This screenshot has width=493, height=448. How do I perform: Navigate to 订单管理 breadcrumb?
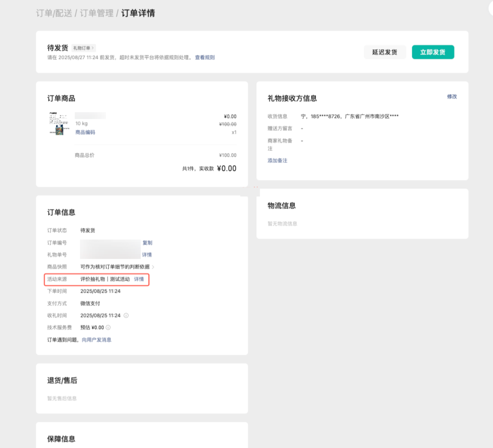[97, 13]
